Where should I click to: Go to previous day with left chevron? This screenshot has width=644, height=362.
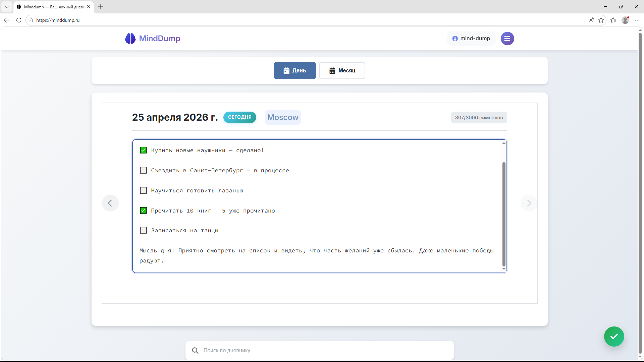pos(110,203)
